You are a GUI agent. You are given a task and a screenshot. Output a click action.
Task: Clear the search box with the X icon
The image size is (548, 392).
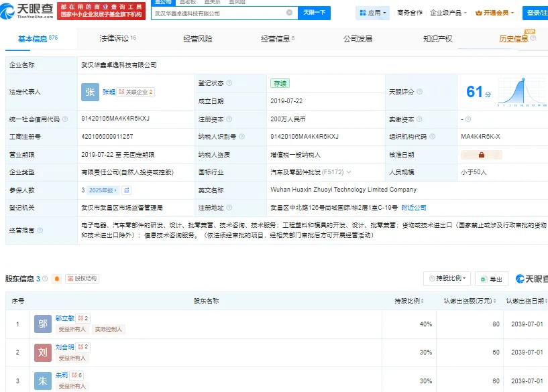point(289,13)
